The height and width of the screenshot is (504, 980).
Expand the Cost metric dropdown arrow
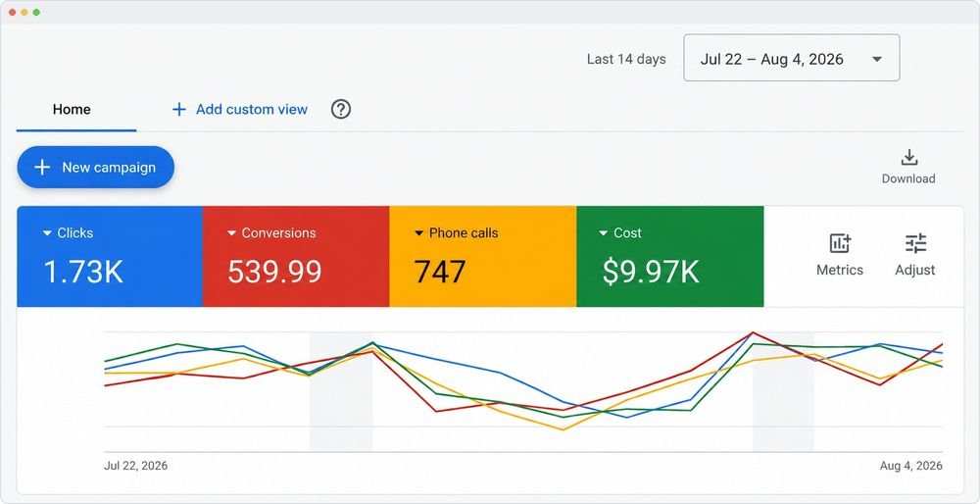pyautogui.click(x=603, y=233)
